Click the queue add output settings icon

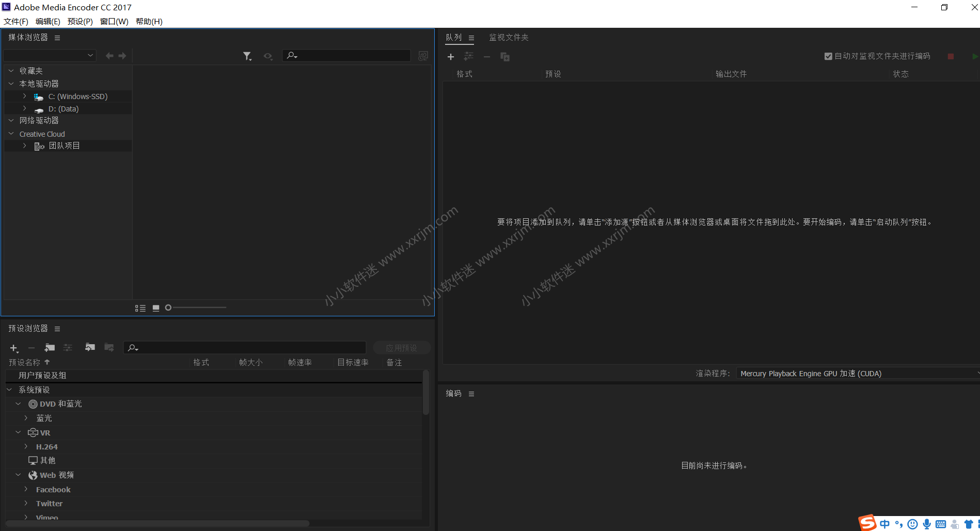click(x=469, y=56)
